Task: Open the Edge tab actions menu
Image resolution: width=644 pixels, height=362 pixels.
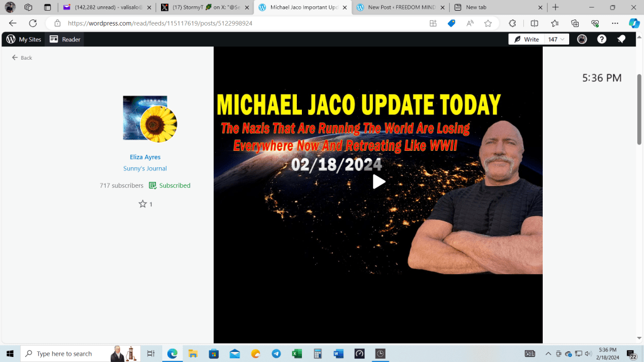Action: pos(28,8)
